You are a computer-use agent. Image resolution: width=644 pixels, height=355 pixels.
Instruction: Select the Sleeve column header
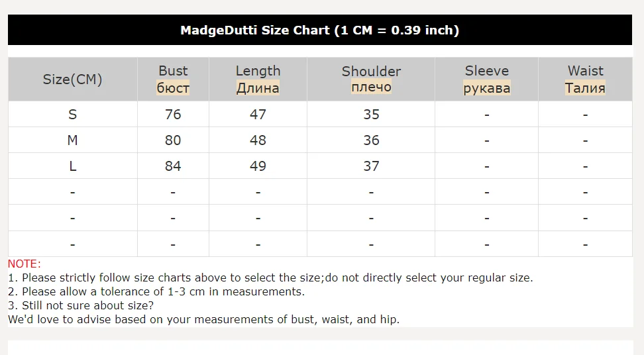486,79
